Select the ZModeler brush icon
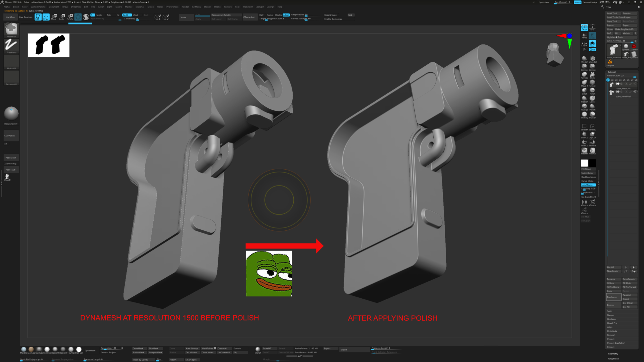This screenshot has width=644, height=362. (x=592, y=59)
